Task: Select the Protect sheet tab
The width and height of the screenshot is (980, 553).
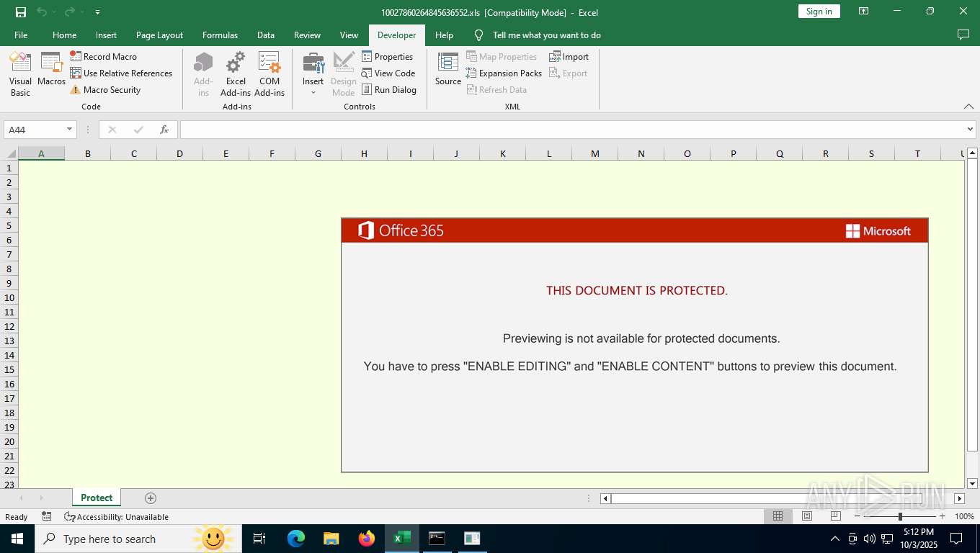Action: pos(97,498)
